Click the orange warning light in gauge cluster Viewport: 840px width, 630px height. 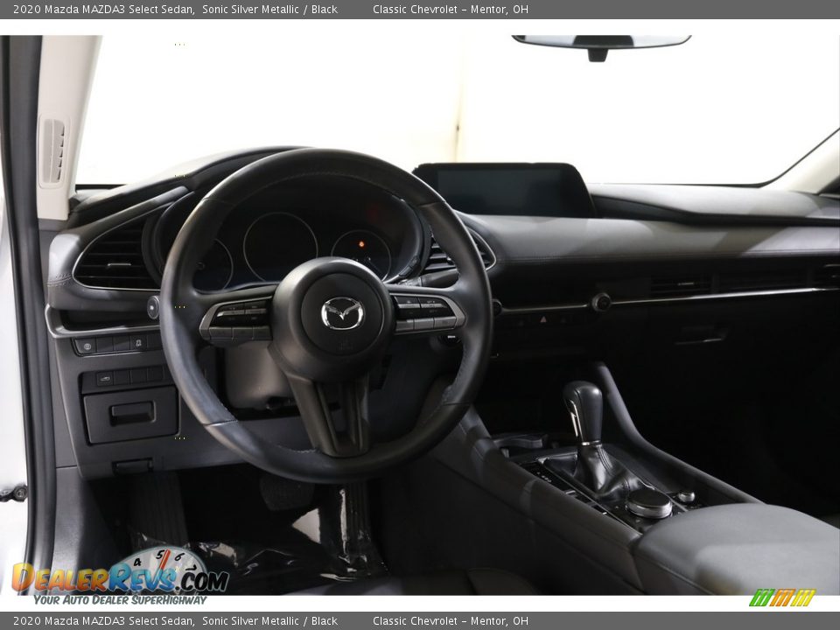coord(361,244)
